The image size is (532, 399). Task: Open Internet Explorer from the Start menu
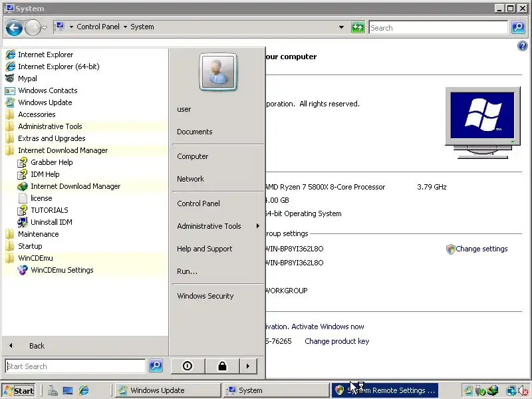tap(45, 55)
